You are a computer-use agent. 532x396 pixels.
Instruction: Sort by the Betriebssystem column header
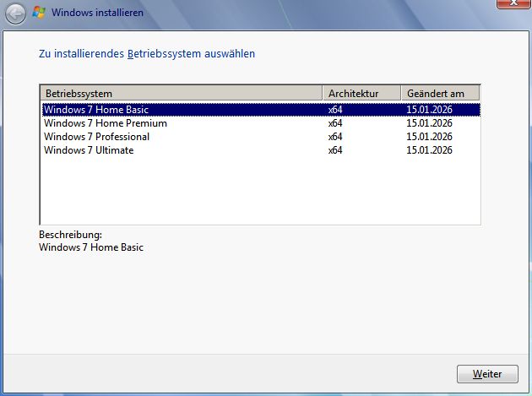(182, 94)
